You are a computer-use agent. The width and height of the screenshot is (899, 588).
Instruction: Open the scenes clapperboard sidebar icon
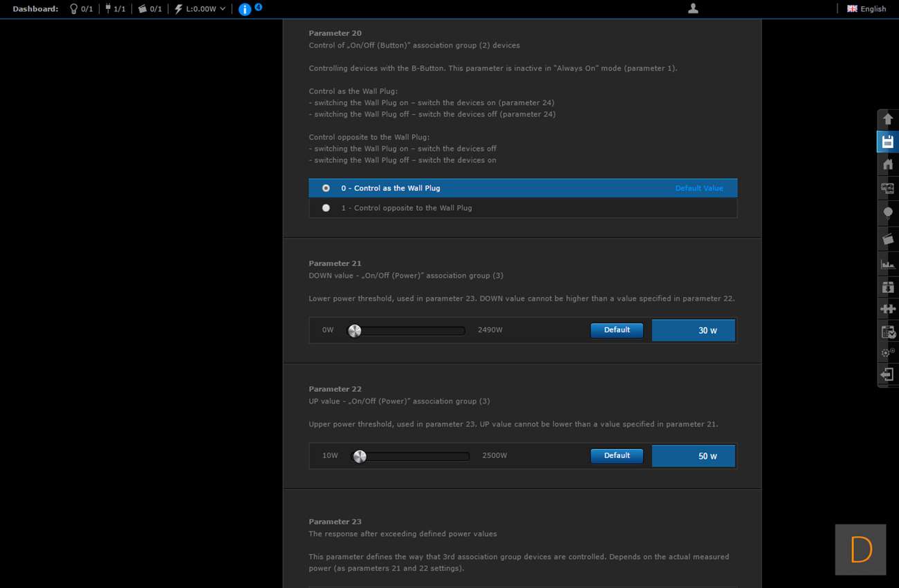[x=888, y=239]
